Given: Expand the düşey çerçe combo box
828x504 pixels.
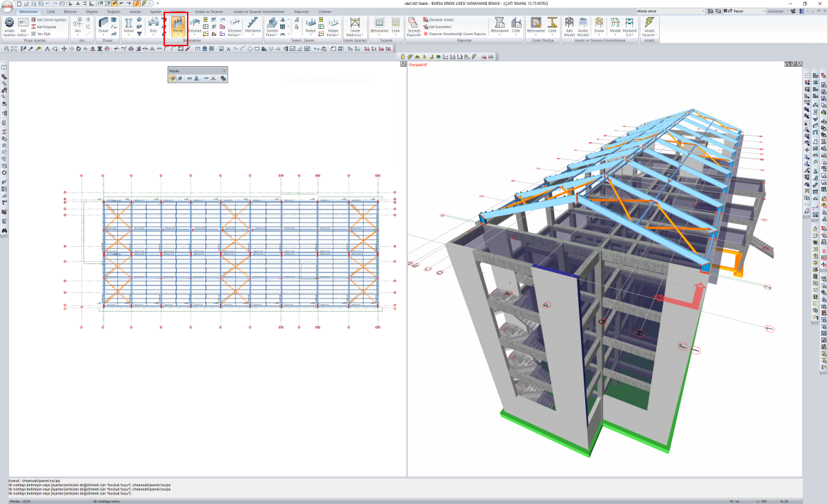Looking at the screenshot, I should pos(704,12).
